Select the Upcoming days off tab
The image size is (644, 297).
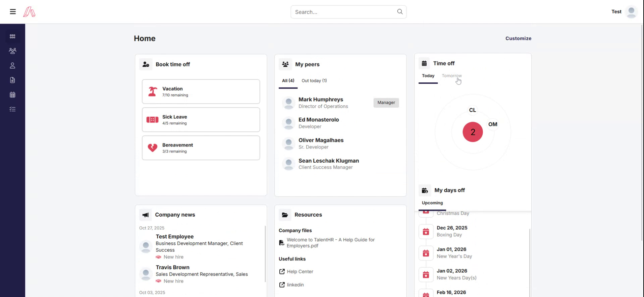click(432, 203)
